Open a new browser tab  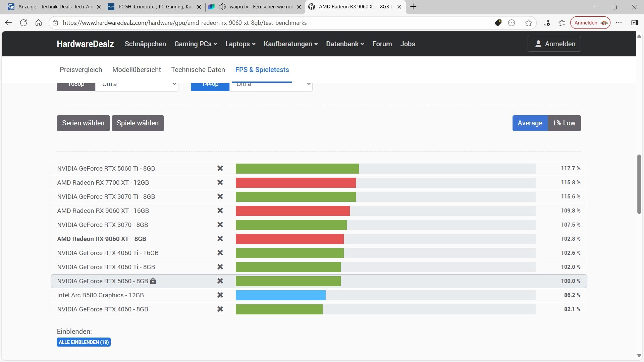(413, 7)
